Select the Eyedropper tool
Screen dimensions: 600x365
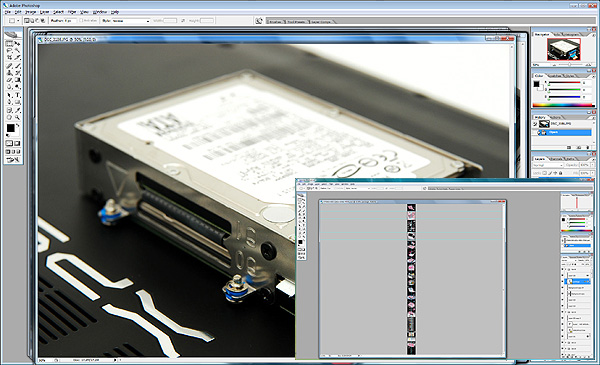tap(17, 110)
